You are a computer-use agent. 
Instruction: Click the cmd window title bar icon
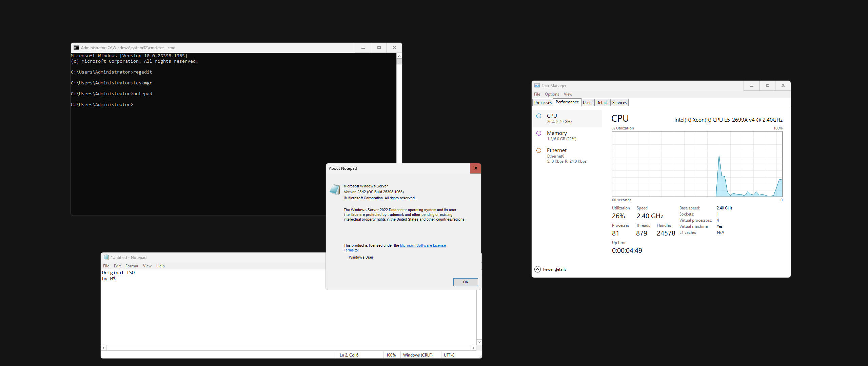click(x=76, y=48)
